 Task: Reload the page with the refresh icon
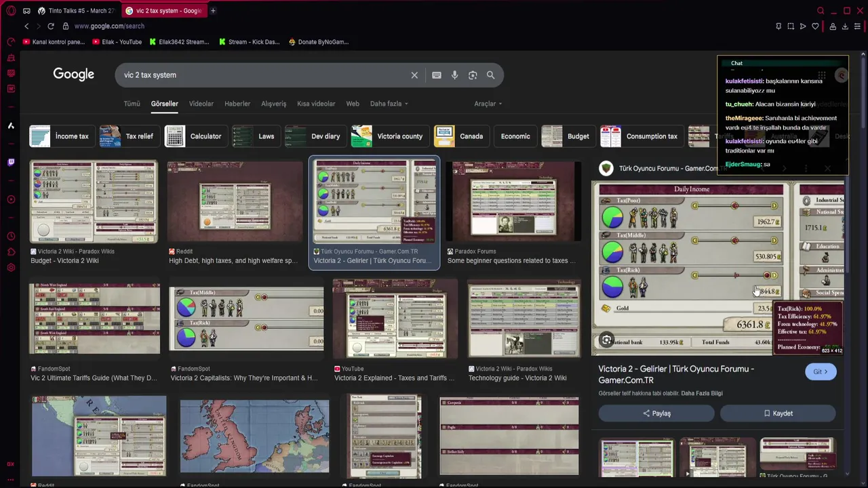(50, 26)
